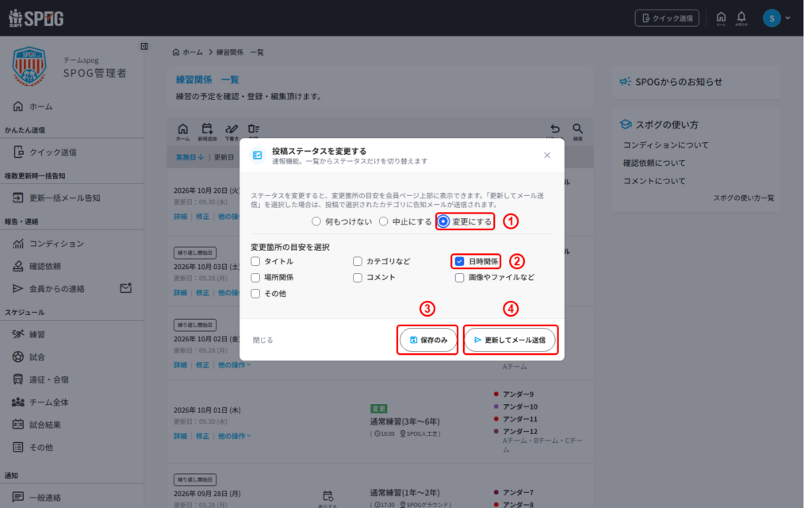Click 詳細 link for 2026年10月01日 row
This screenshot has width=812, height=508.
tap(180, 436)
